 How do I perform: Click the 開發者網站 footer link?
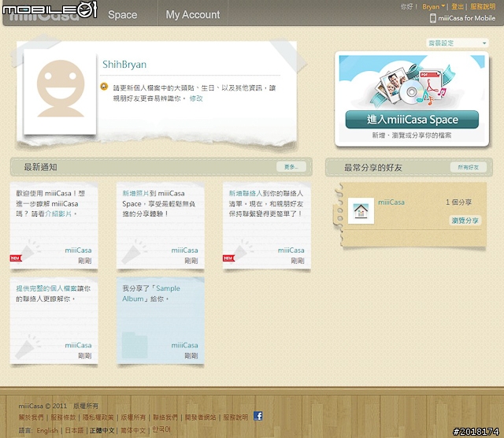pyautogui.click(x=200, y=418)
